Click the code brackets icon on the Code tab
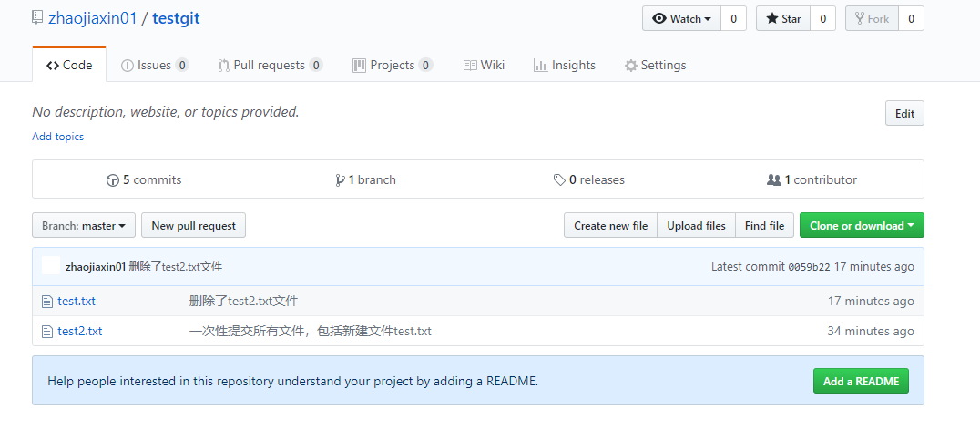 (53, 65)
